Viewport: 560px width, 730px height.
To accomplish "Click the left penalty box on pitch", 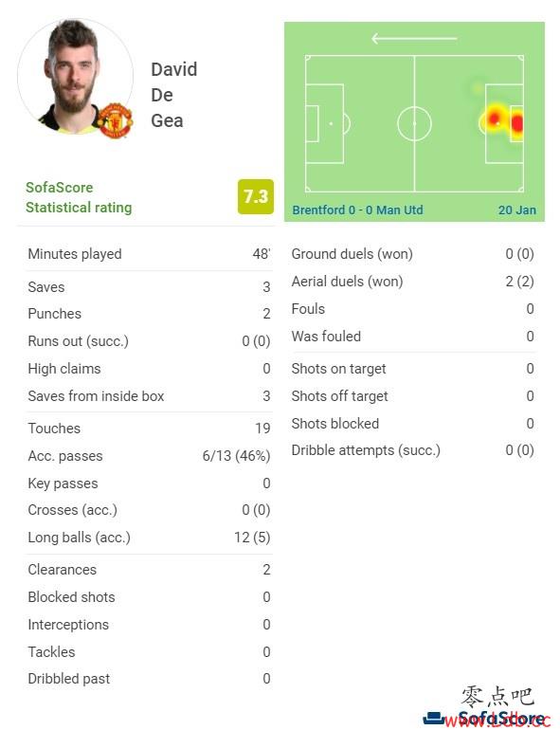I will [325, 124].
